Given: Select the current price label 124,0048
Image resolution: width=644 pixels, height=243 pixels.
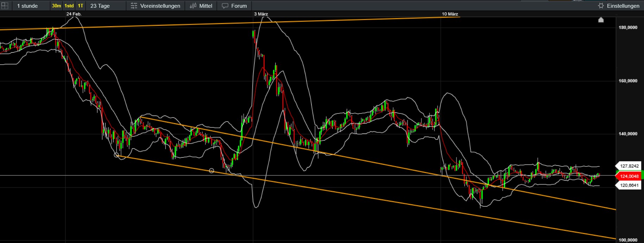Looking at the screenshot, I should coord(629,176).
